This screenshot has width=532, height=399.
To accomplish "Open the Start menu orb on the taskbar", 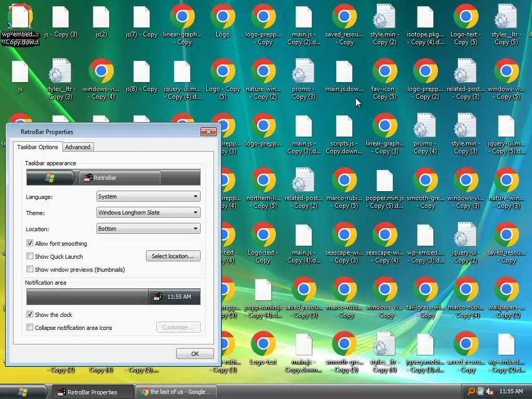I will (x=23, y=392).
